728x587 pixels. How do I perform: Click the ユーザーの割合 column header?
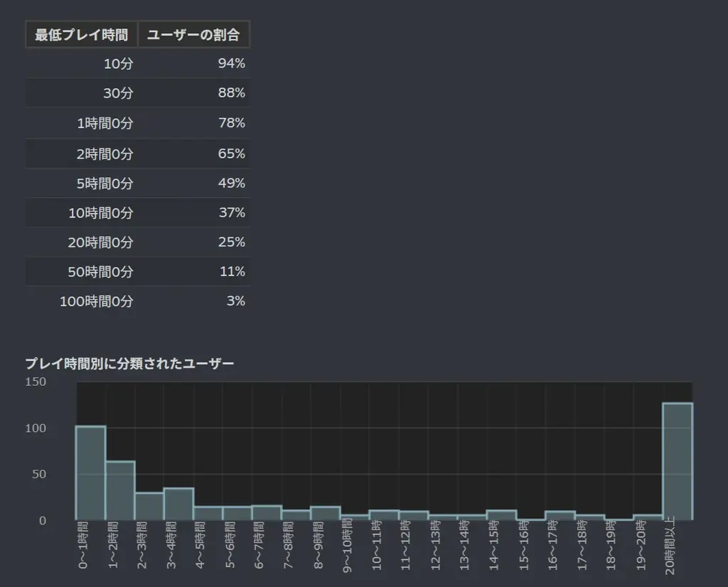tap(195, 33)
